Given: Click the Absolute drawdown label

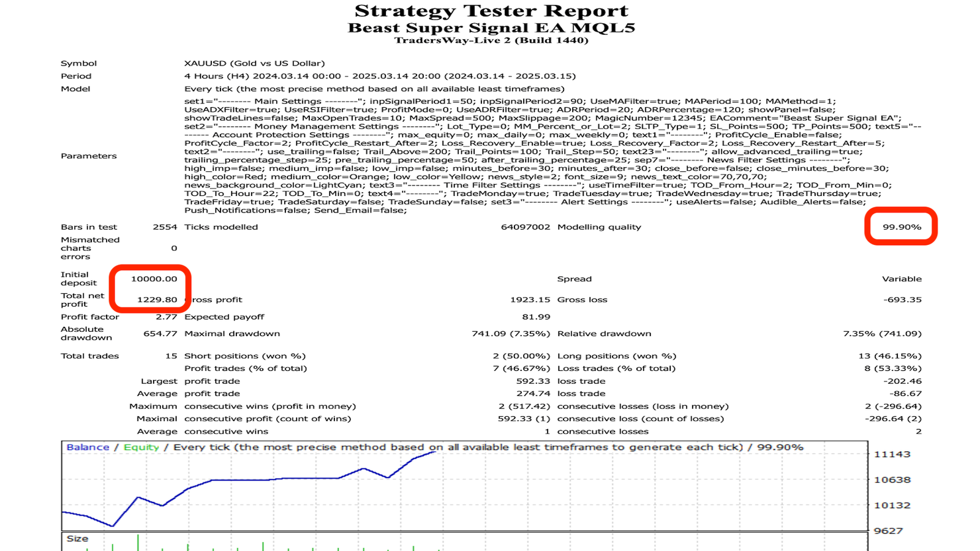Looking at the screenshot, I should [x=86, y=333].
